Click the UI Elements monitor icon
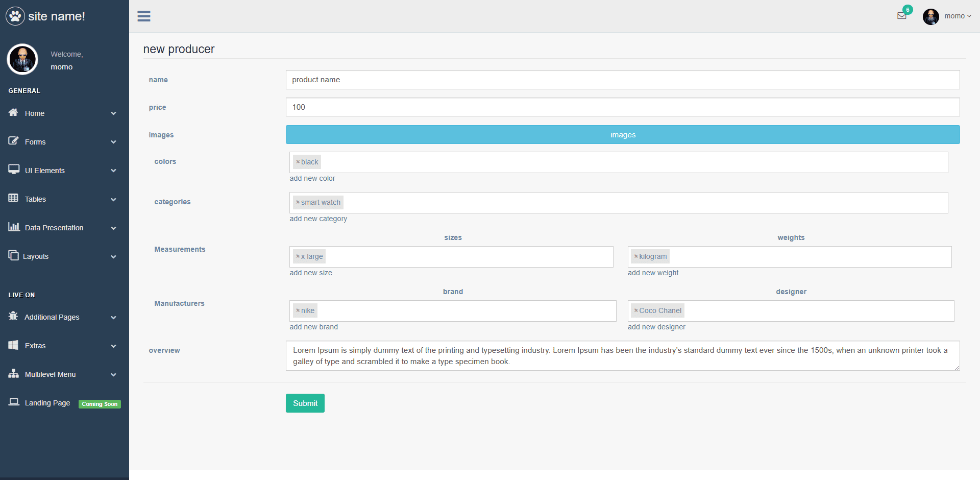 pos(14,170)
